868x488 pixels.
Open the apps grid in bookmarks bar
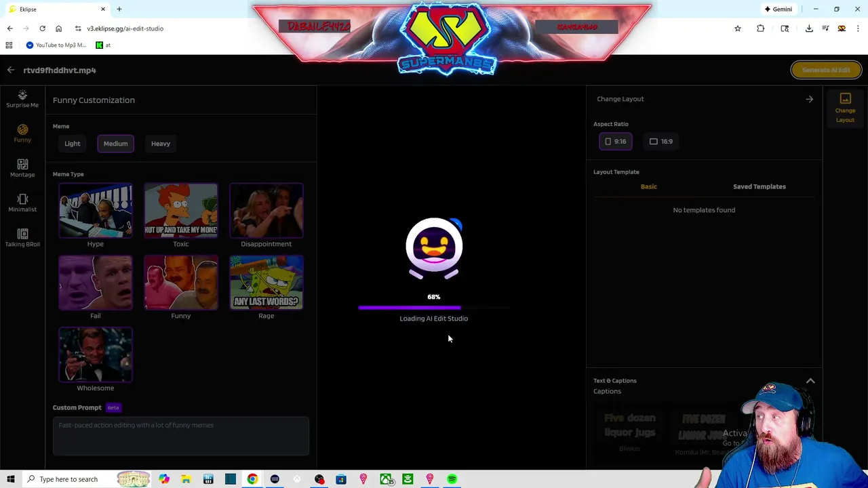pos(9,45)
